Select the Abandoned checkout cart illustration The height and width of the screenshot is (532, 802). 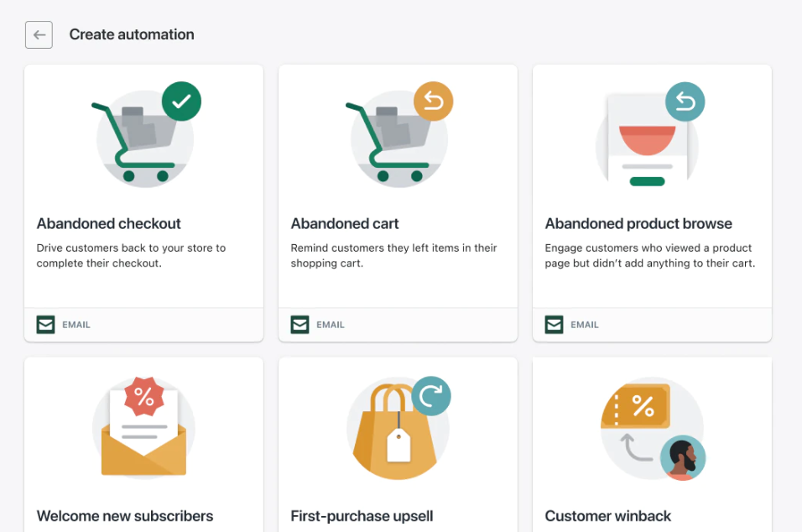tap(145, 134)
